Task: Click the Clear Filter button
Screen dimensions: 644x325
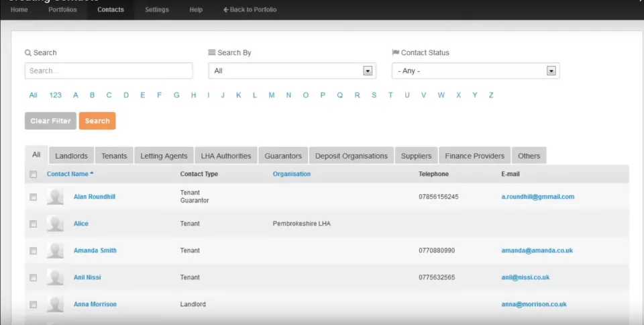Action: tap(50, 121)
